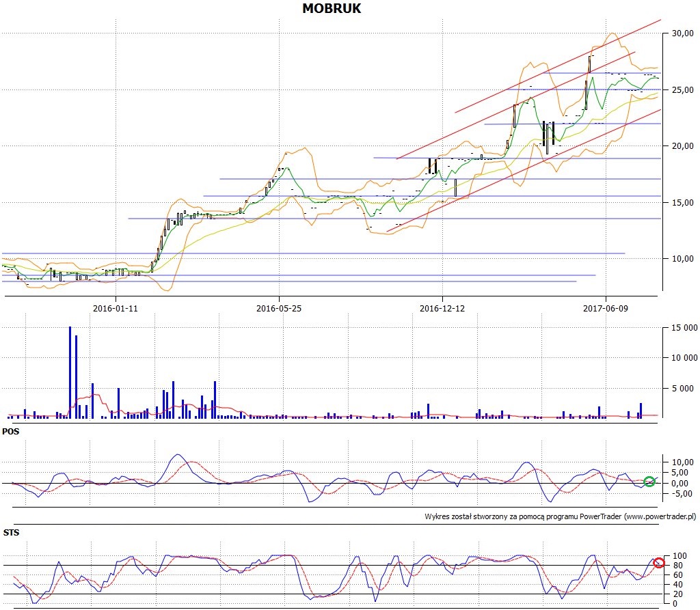This screenshot has height=610, width=700.
Task: Click the 25,00 price axis label
Action: [683, 90]
